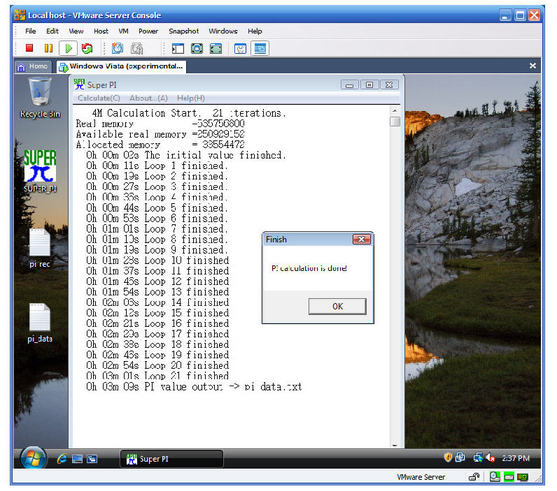
Task: Click the Super PI title bar icon
Action: pyautogui.click(x=79, y=85)
